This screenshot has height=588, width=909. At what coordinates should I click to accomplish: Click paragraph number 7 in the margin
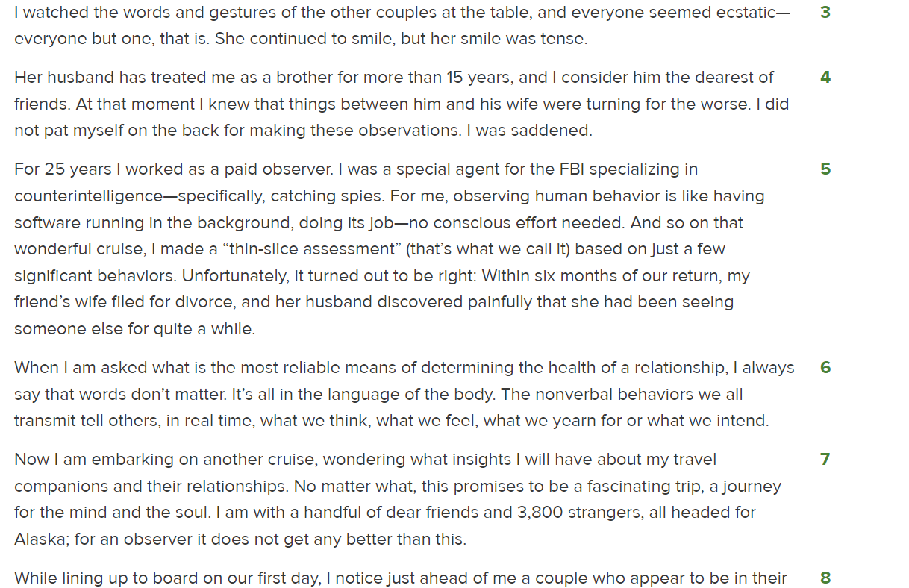[825, 460]
